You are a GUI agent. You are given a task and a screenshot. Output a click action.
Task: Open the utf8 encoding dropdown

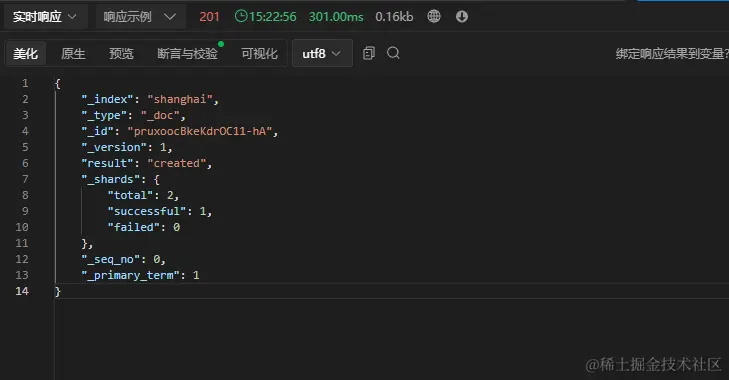(322, 53)
